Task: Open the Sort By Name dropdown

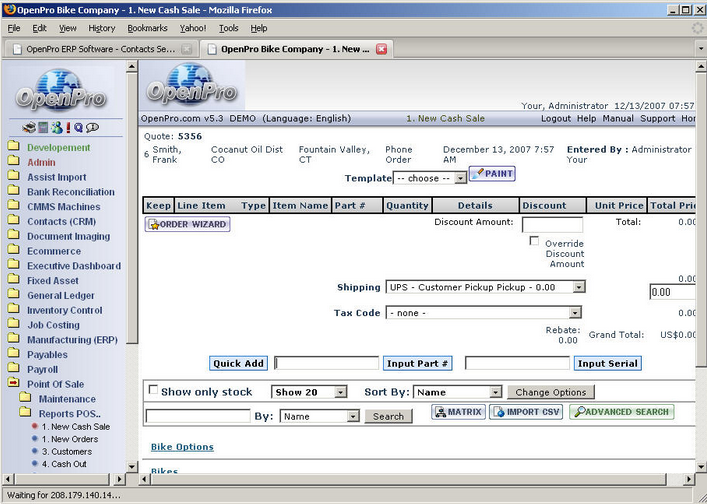Action: tap(458, 392)
